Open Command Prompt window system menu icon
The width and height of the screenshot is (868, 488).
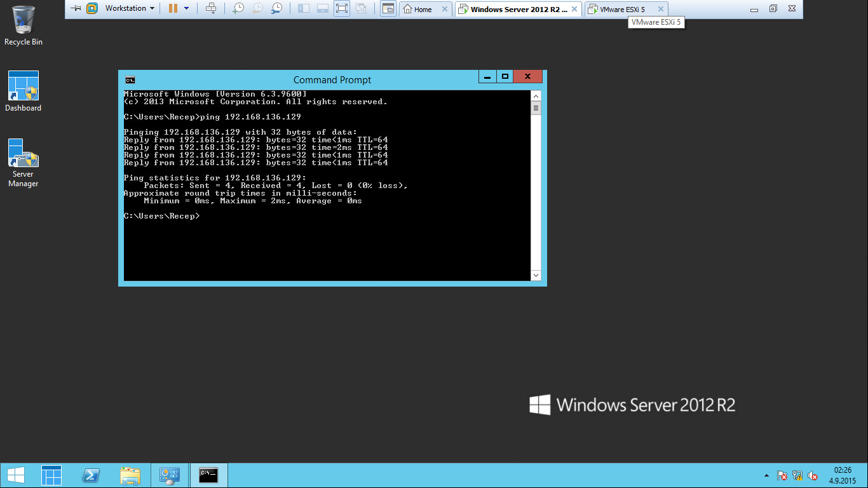click(x=130, y=79)
